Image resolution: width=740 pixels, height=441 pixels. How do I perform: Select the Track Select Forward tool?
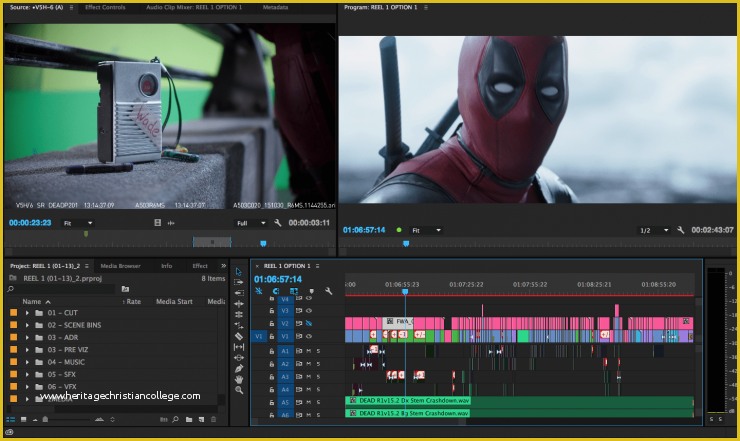click(239, 282)
